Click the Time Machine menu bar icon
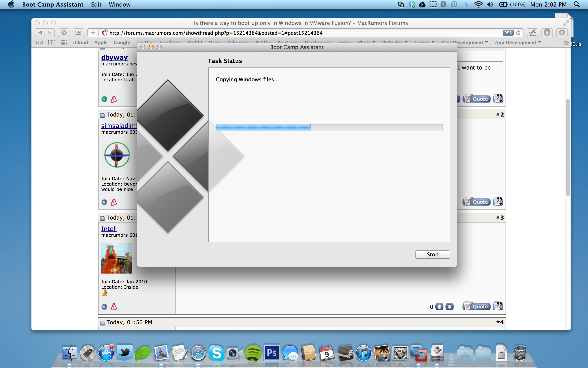Screen dimensions: 588x368 454,4
